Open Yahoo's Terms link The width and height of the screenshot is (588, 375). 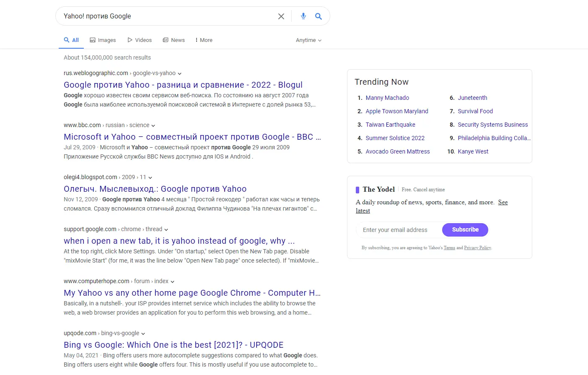point(449,248)
